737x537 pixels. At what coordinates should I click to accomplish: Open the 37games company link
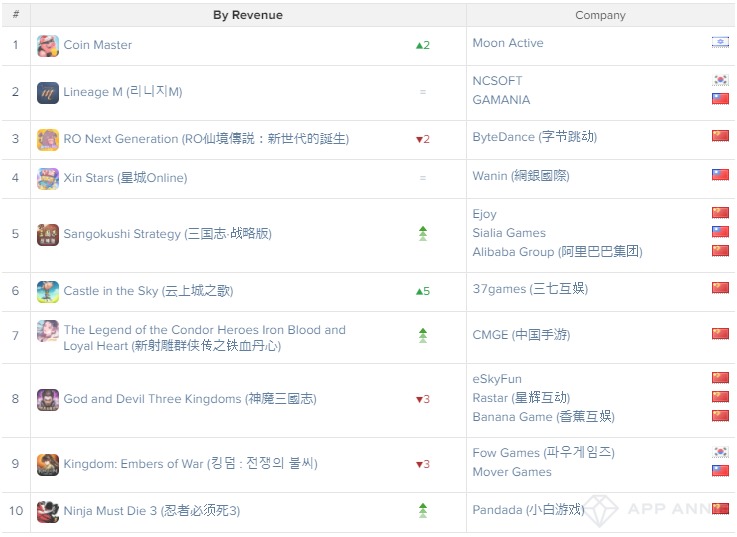click(x=531, y=289)
